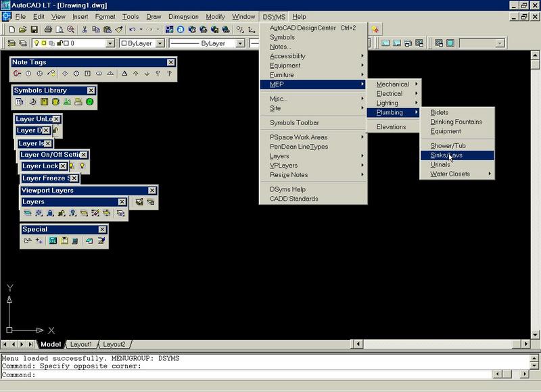Viewport: 541px width, 392px height.
Task: Close the Special toolbar
Action: pos(103,229)
